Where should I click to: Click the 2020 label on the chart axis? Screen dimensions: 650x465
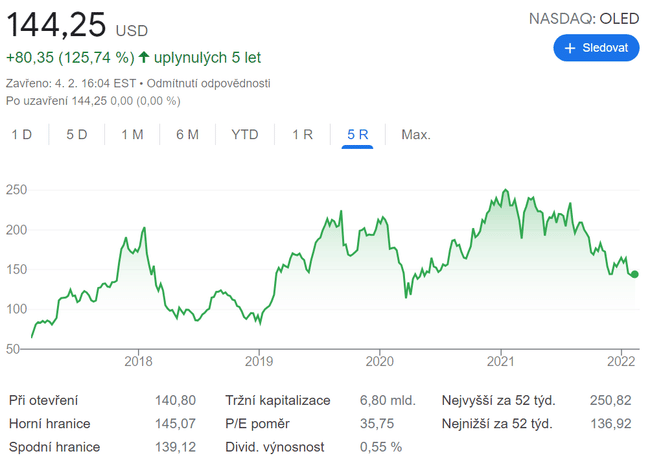380,361
